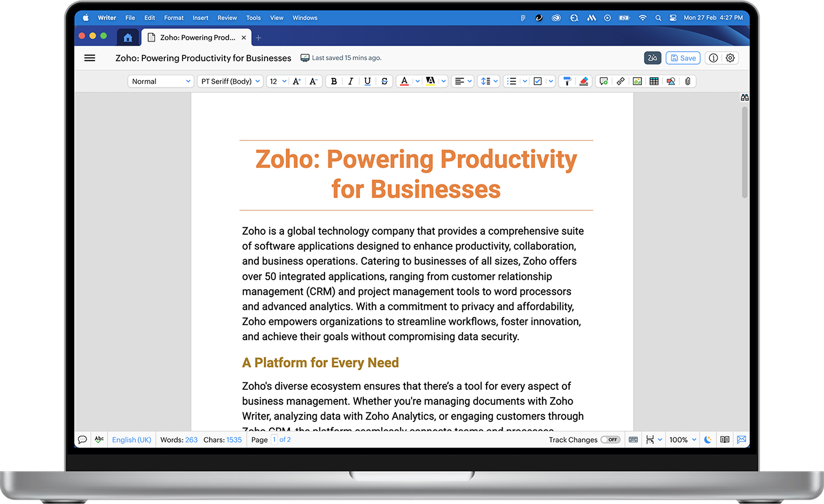Expand the highlight color options arrow
The image size is (824, 504).
click(443, 81)
